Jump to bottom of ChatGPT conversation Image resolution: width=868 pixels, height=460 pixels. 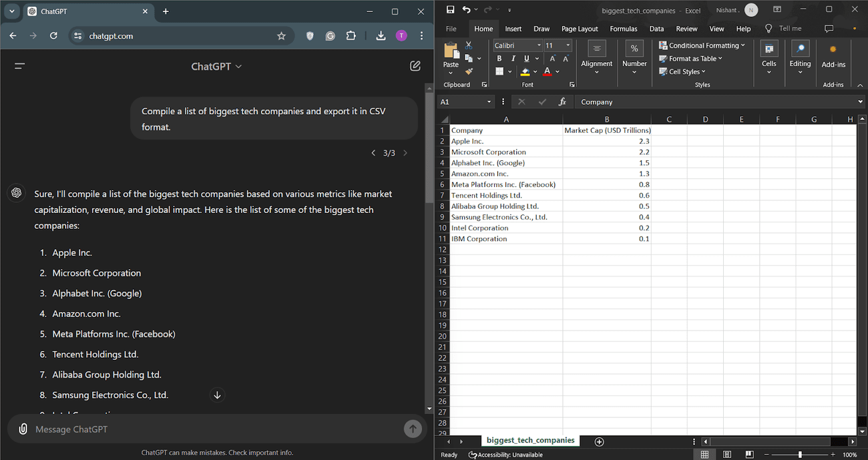(217, 395)
